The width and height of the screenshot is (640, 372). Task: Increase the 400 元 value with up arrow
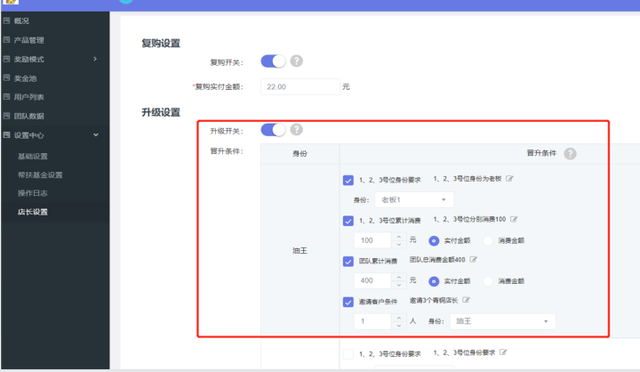(399, 277)
